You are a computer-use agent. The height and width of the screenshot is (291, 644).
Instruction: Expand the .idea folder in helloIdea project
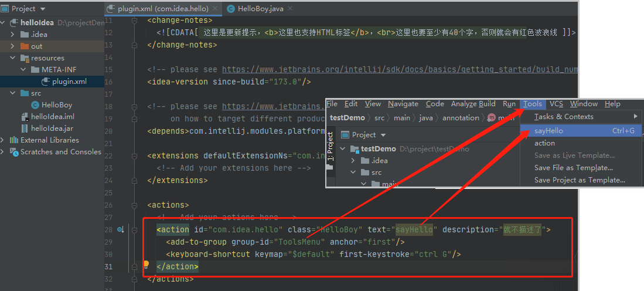(12, 35)
